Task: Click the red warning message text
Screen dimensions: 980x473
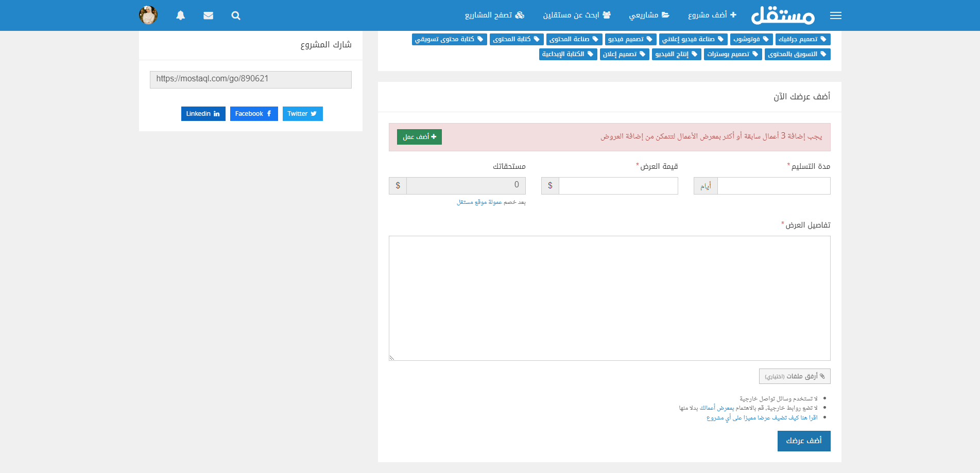Action: [x=711, y=136]
